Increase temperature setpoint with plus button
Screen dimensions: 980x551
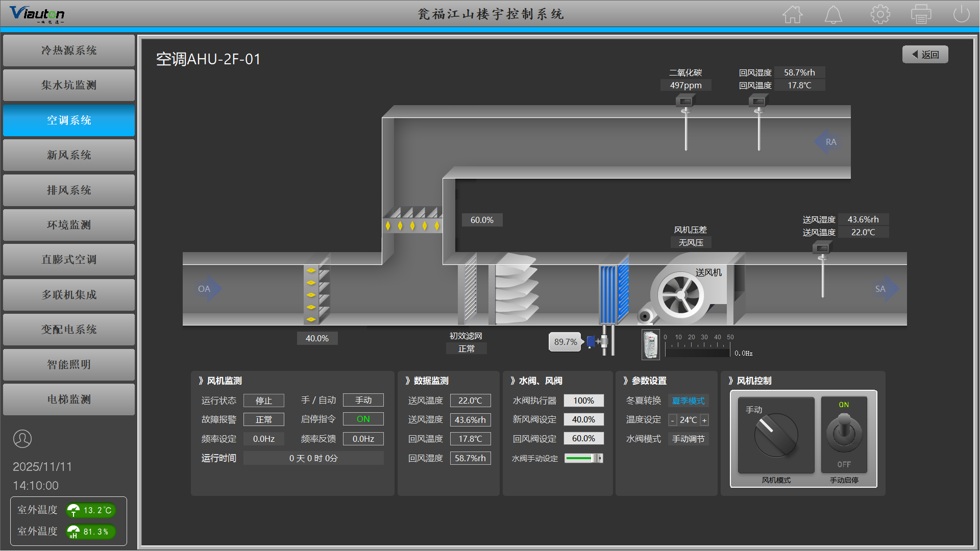coord(704,420)
